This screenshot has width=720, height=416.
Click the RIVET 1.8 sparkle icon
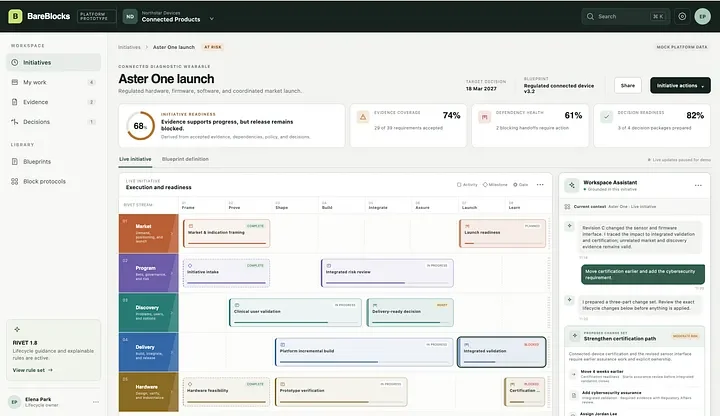(17, 329)
